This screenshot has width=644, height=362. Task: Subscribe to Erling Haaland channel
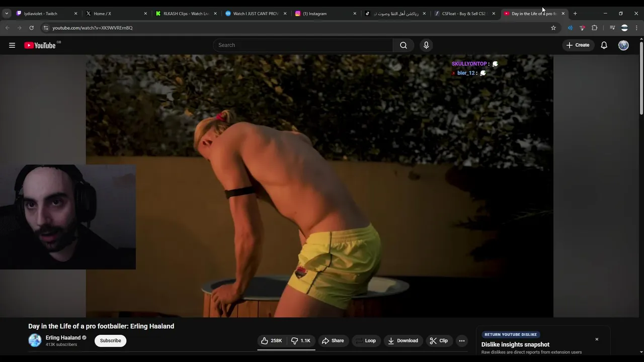[110, 341]
